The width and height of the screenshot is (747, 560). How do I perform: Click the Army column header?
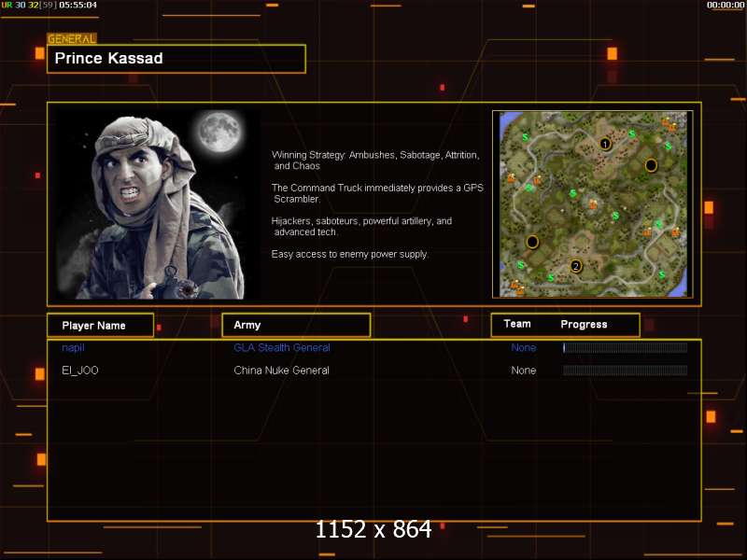296,325
